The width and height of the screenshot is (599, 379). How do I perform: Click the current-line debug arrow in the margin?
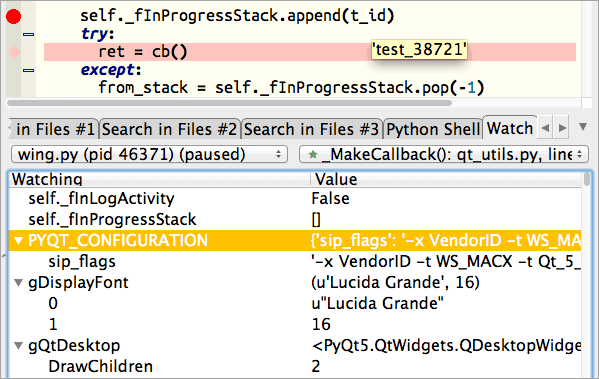click(x=15, y=52)
